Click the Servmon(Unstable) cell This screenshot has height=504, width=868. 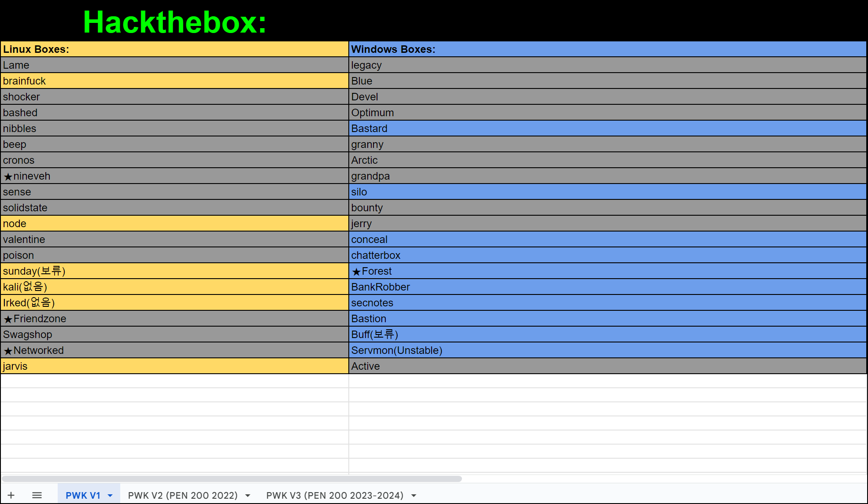608,350
